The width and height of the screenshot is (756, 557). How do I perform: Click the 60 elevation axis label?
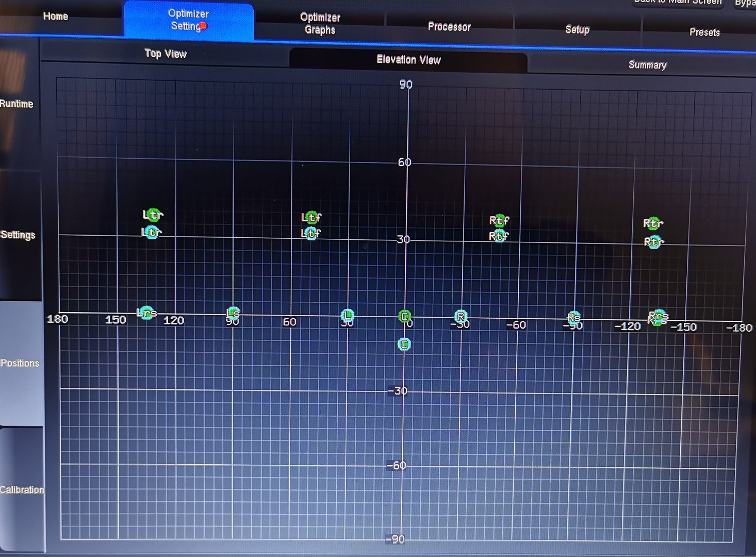[405, 162]
